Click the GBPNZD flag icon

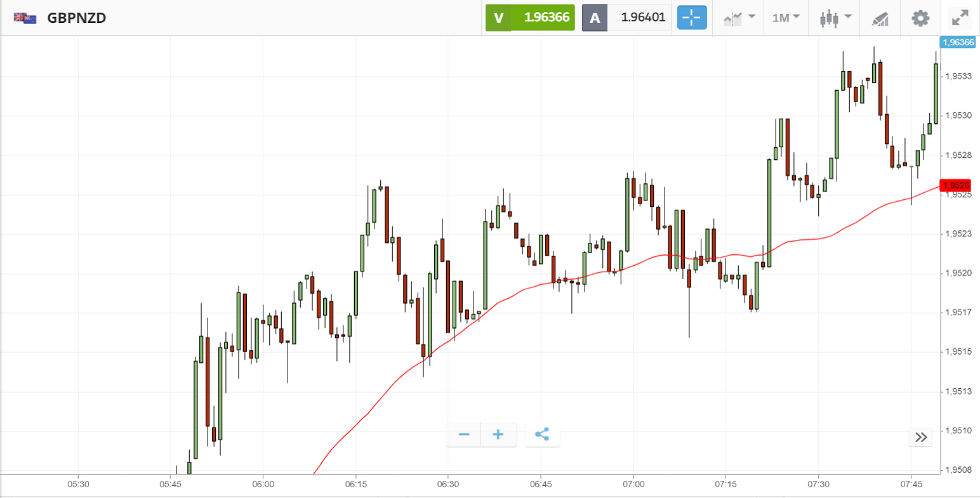(x=25, y=18)
